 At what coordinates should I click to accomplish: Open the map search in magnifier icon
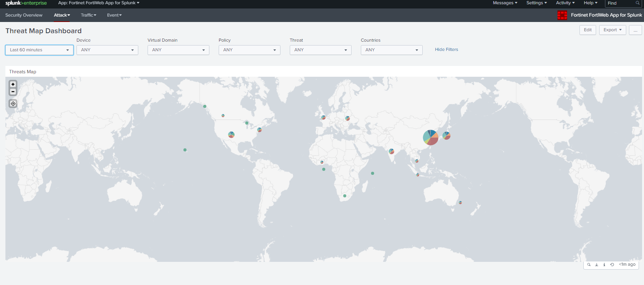(x=589, y=265)
